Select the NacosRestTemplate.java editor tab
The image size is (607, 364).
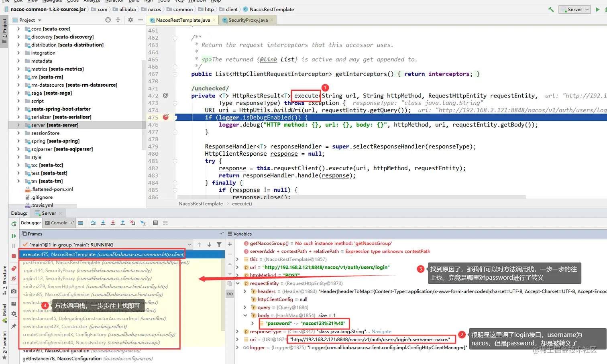pos(183,20)
